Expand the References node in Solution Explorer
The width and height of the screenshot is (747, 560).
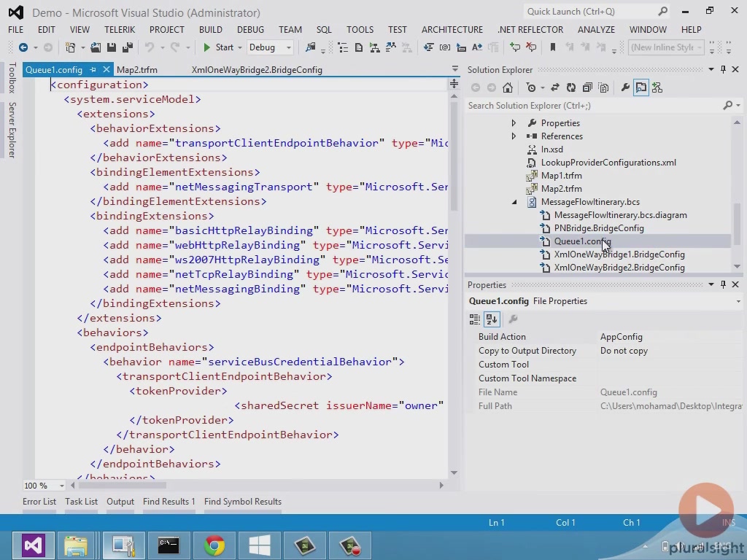pyautogui.click(x=514, y=136)
